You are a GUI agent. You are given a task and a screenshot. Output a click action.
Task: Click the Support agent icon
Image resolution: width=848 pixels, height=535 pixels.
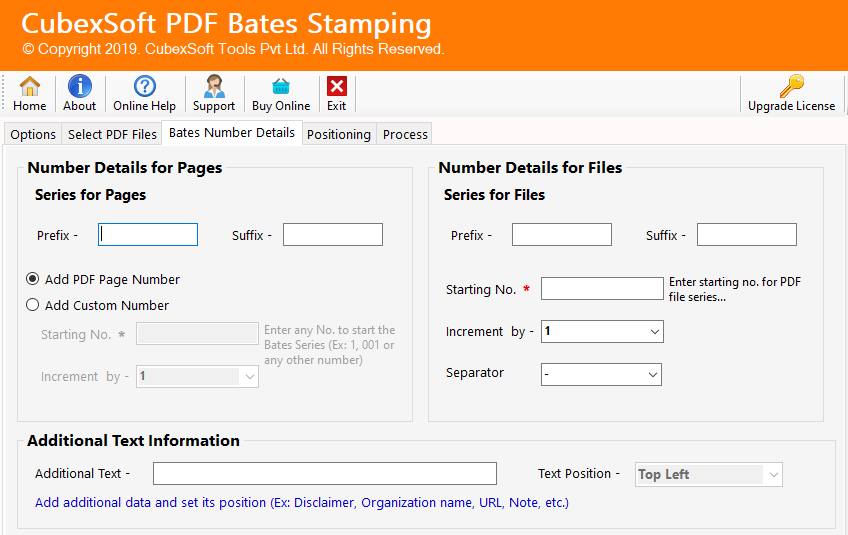[214, 88]
